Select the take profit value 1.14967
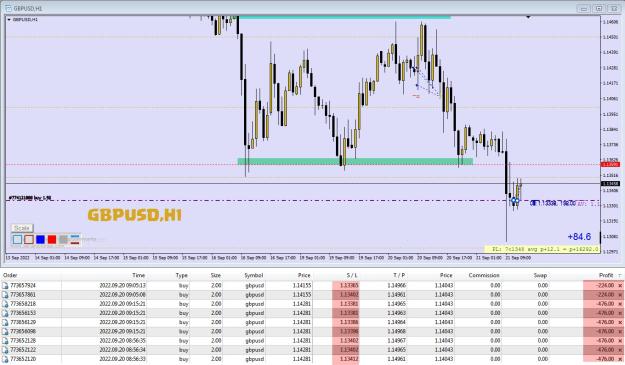 pyautogui.click(x=396, y=341)
